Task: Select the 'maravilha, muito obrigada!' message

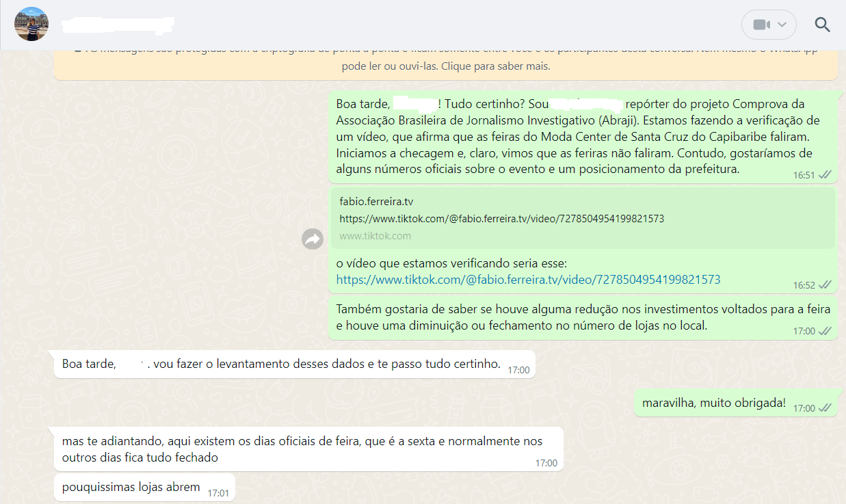Action: pos(736,403)
